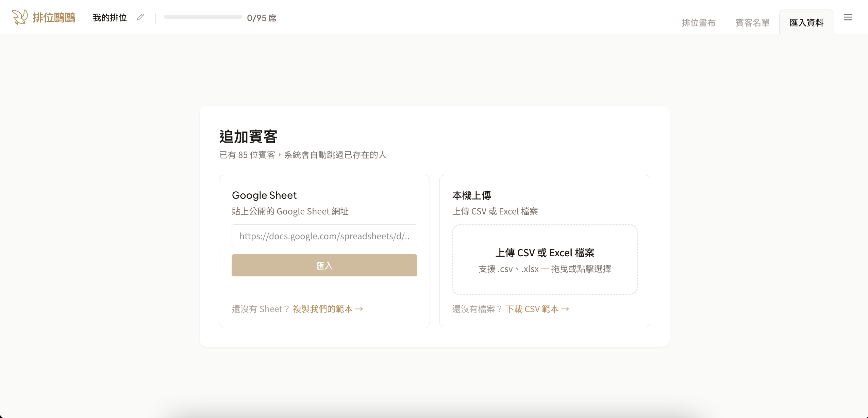Open the 複製我們的範本 link
Viewport: 868px width, 418px height.
(x=322, y=309)
